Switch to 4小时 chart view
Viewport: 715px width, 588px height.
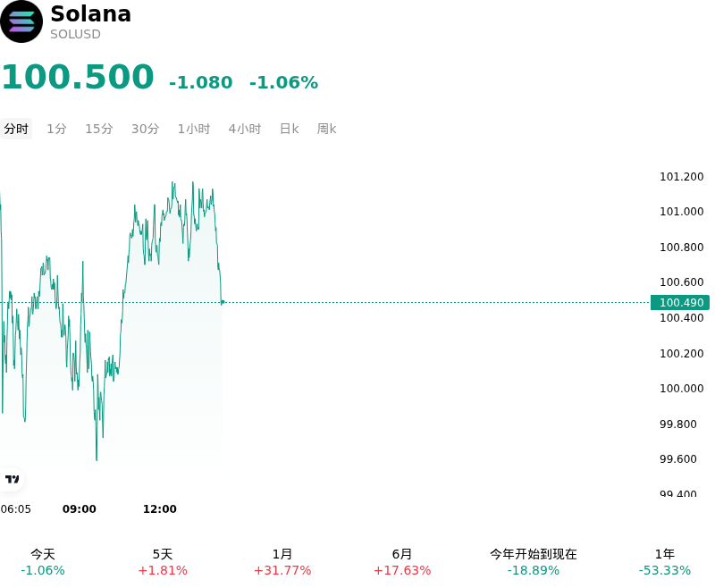click(x=245, y=129)
